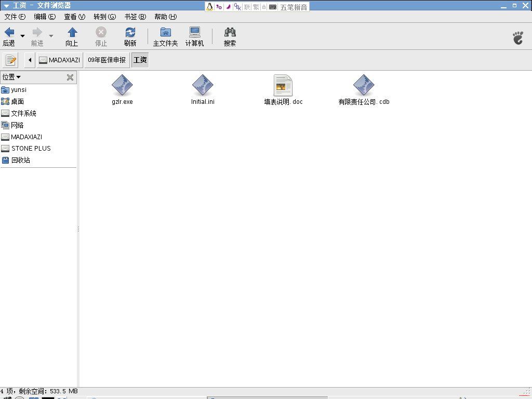532x399 pixels.
Task: Select MADAXIAZI path bar button
Action: click(60, 60)
